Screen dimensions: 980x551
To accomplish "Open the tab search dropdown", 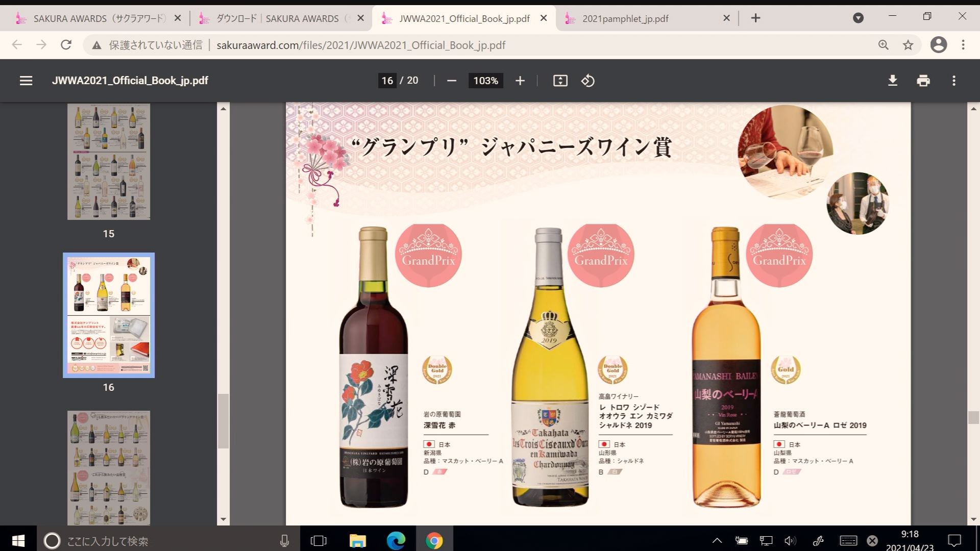I will pyautogui.click(x=858, y=18).
